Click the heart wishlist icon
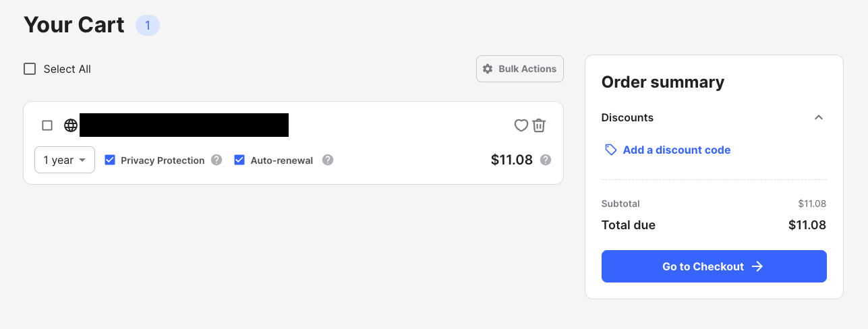 pos(521,125)
